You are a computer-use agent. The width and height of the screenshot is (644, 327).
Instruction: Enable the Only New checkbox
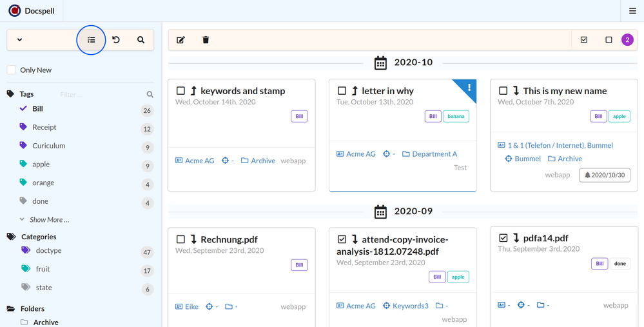pos(12,70)
